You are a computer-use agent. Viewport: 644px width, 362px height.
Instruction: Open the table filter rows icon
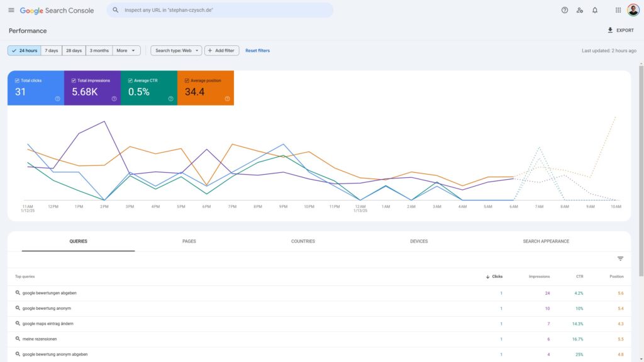[620, 258]
